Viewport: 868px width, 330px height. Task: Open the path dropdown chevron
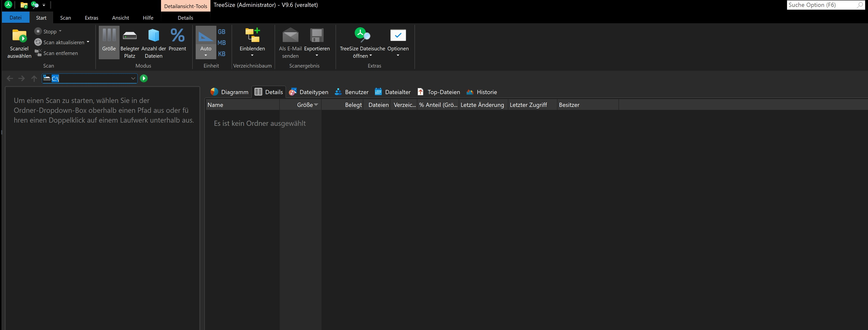coord(133,78)
